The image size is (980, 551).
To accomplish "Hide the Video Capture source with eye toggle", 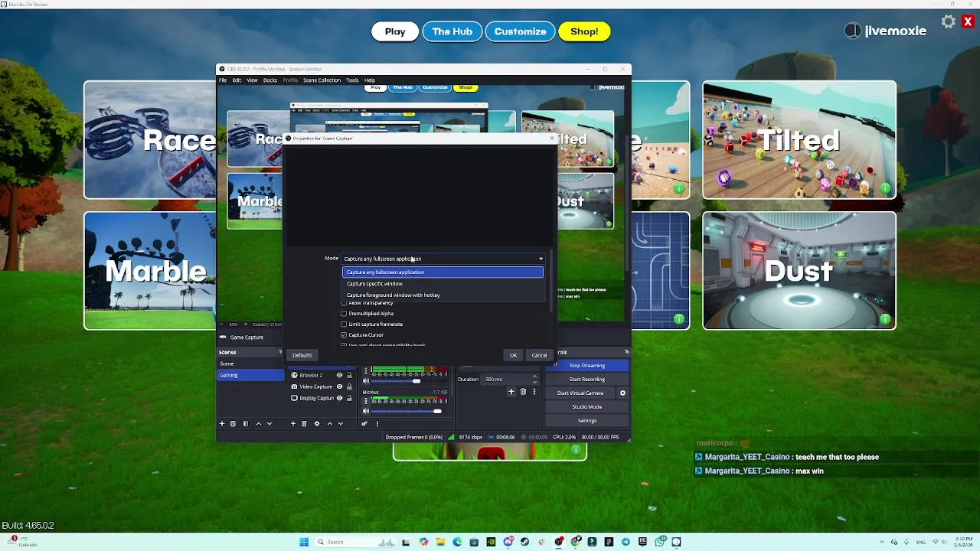I will point(339,386).
